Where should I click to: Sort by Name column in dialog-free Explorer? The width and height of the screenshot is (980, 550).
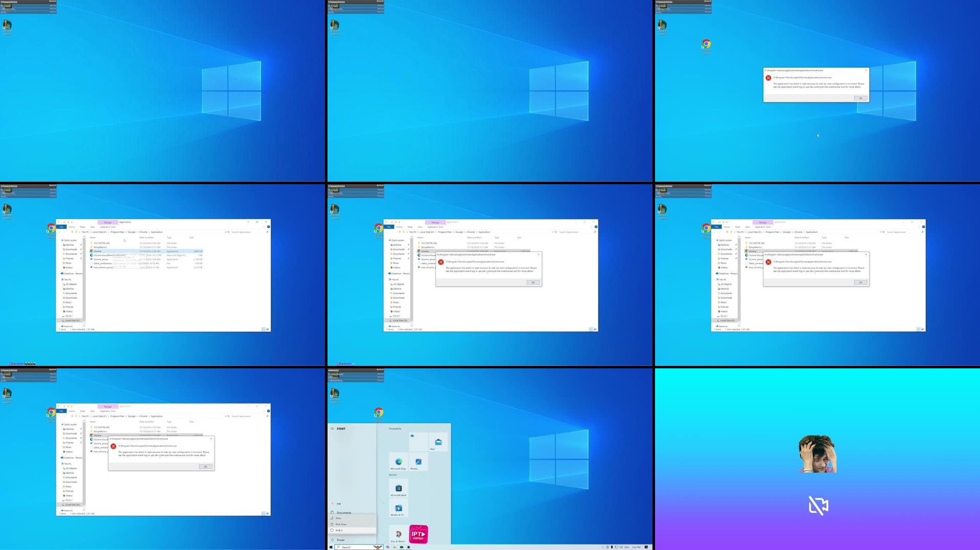(x=93, y=237)
